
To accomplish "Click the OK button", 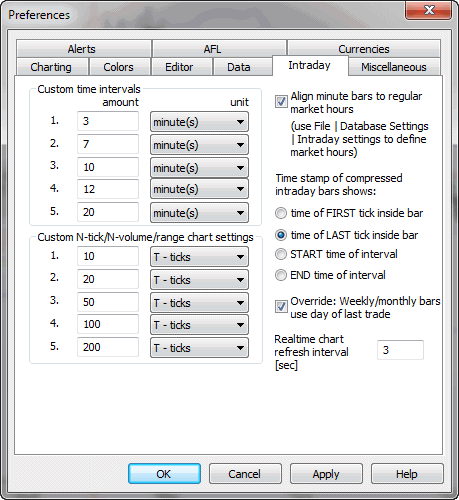I will pos(164,473).
